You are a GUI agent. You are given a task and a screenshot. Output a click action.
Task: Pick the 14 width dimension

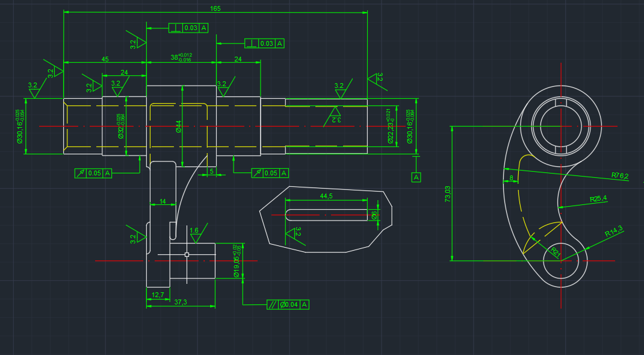[162, 201]
